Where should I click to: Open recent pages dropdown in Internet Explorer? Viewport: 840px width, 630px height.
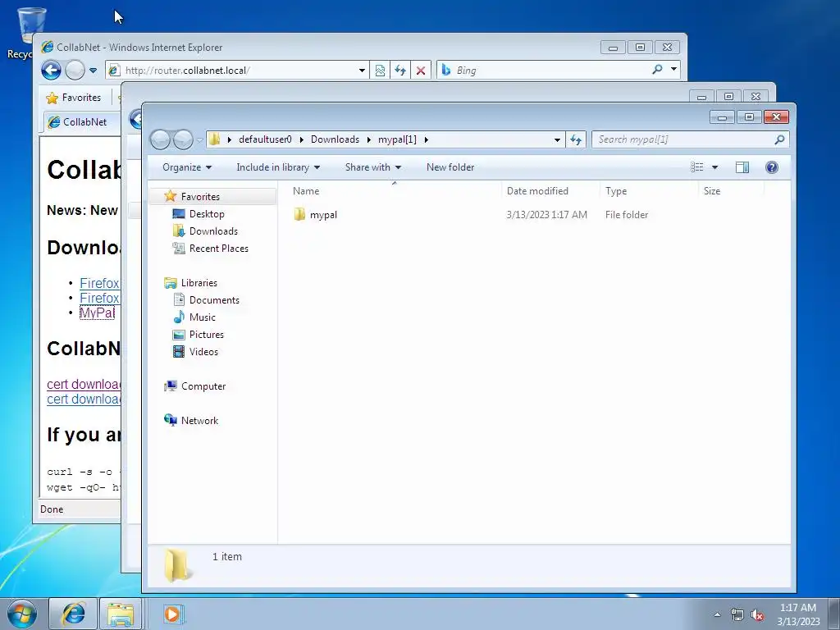pos(94,71)
